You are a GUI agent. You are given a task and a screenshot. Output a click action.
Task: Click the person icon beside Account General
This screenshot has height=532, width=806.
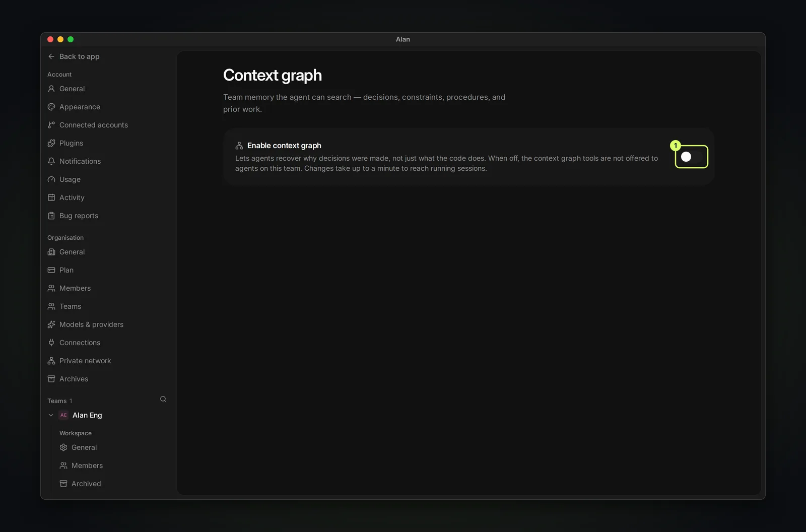(x=51, y=89)
